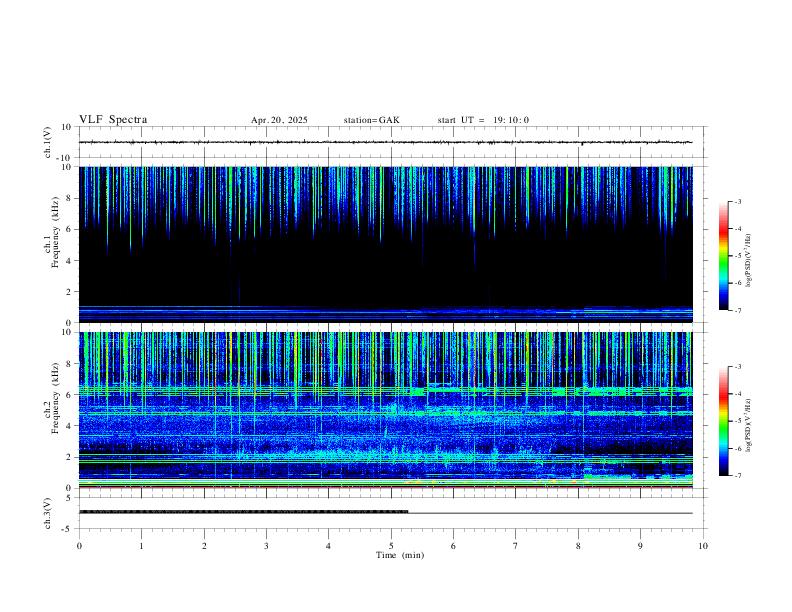Image resolution: width=792 pixels, height=612 pixels.
Task: Click the ch.2 spectrogram "2" kHz tick label
Action: [69, 457]
